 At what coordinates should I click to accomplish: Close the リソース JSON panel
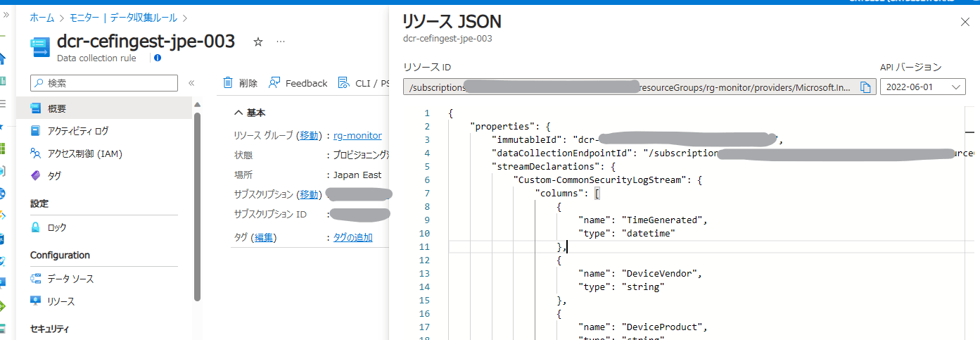click(x=965, y=22)
